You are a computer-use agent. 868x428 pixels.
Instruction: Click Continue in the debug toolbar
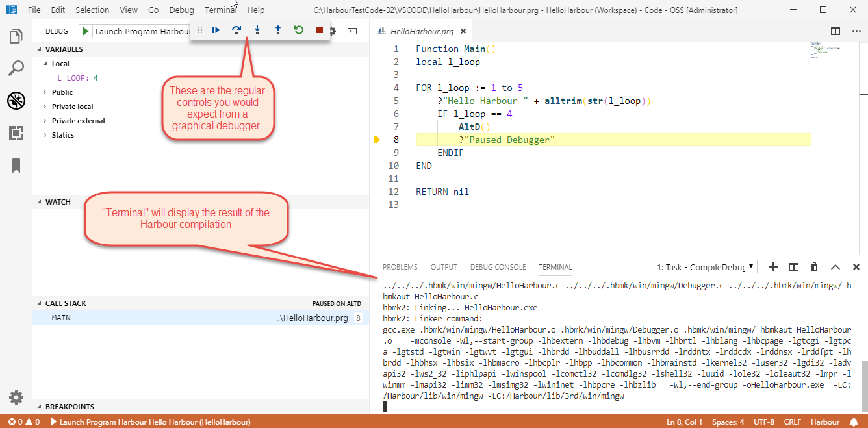tap(216, 30)
